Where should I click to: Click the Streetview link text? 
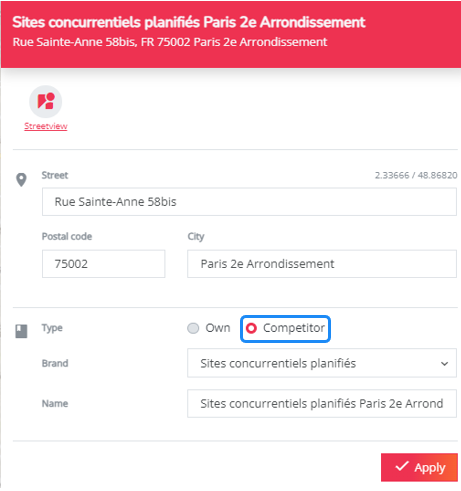click(x=46, y=126)
